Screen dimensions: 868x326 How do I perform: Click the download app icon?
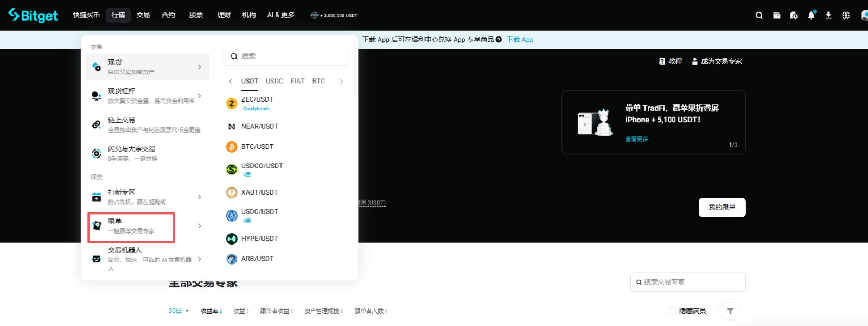[828, 15]
